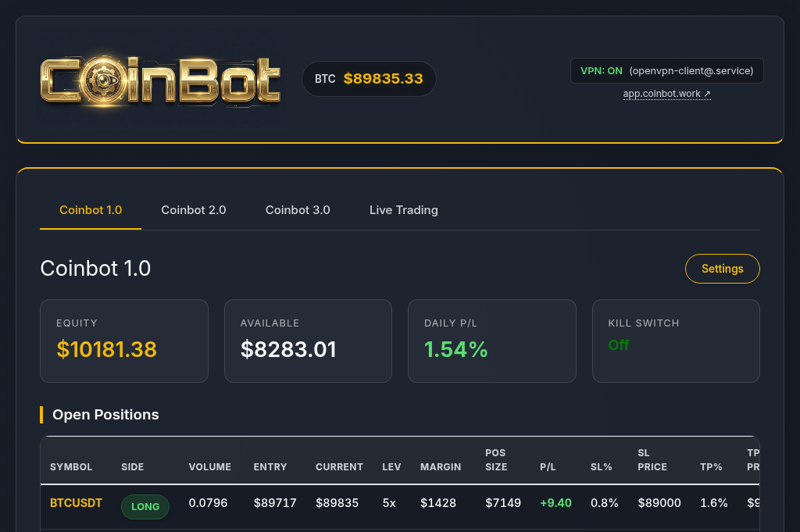Click the Open Positions section header

105,415
